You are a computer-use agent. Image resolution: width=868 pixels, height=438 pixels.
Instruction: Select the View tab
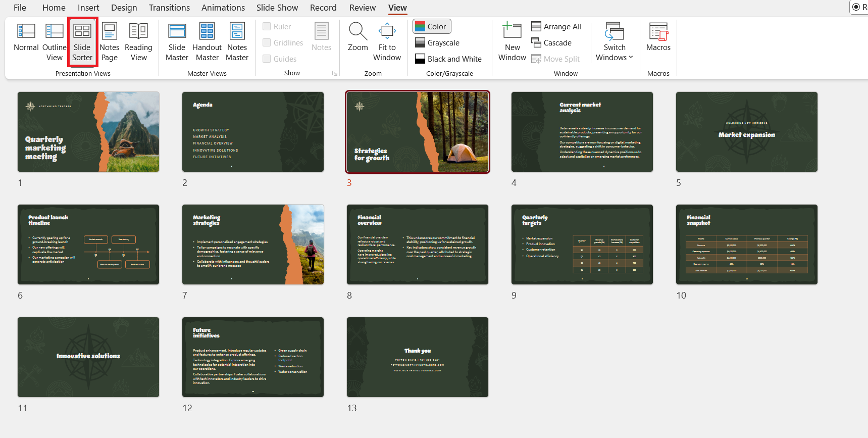click(397, 8)
